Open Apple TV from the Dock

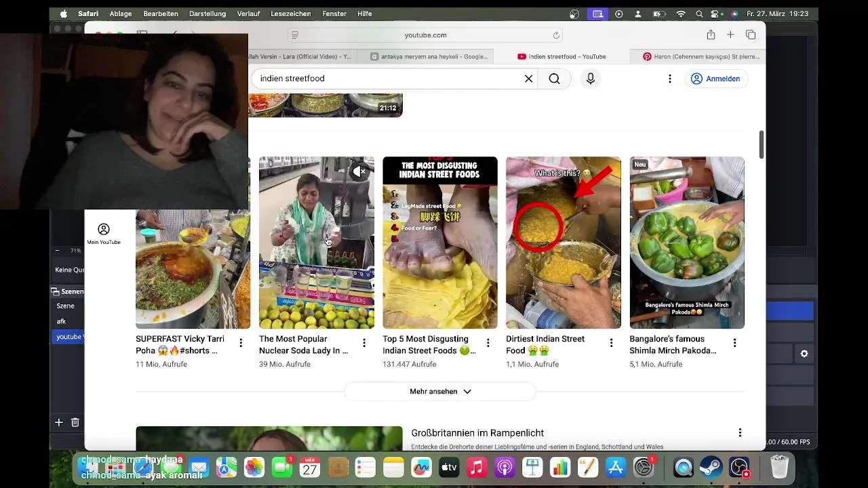click(x=449, y=468)
